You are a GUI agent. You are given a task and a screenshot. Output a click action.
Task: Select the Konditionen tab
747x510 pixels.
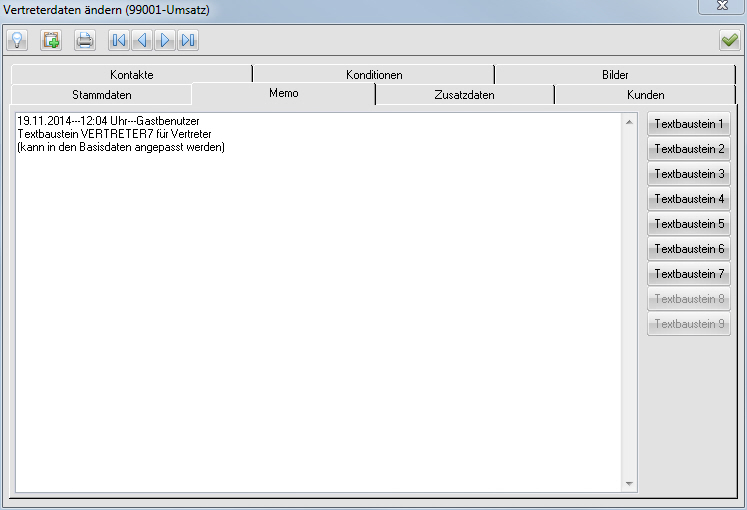pos(374,75)
